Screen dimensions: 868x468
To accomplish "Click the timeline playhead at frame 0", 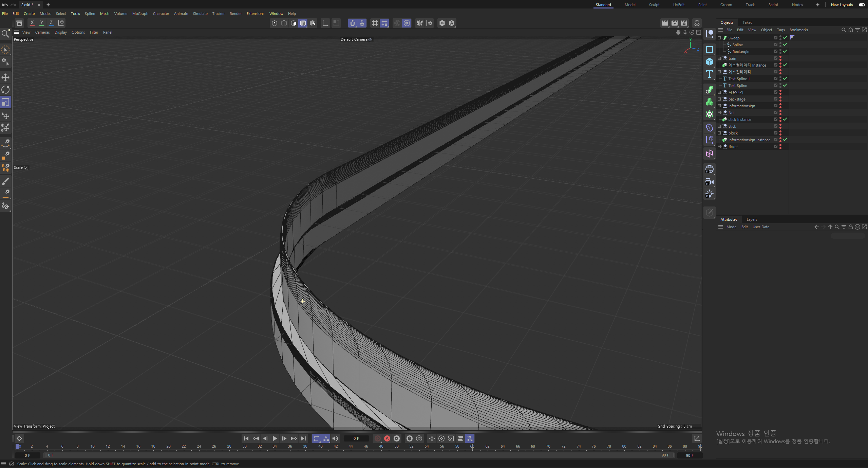I will (x=17, y=447).
